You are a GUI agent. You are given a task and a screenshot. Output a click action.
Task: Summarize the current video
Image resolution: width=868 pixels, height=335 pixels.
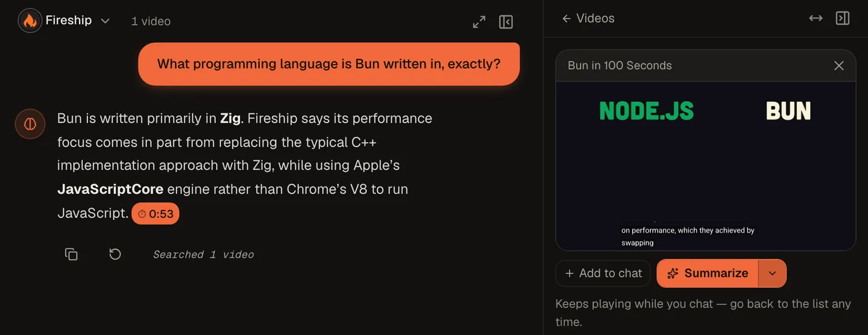707,273
